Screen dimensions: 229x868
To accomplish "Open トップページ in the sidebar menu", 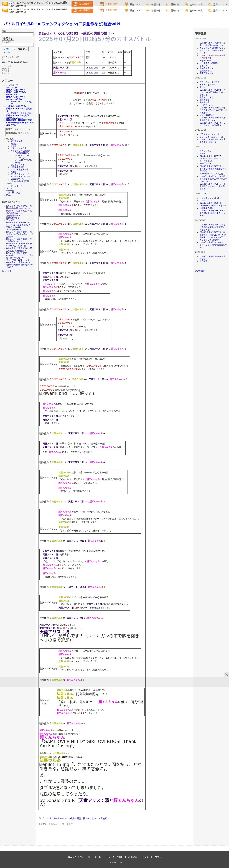I will (12, 85).
